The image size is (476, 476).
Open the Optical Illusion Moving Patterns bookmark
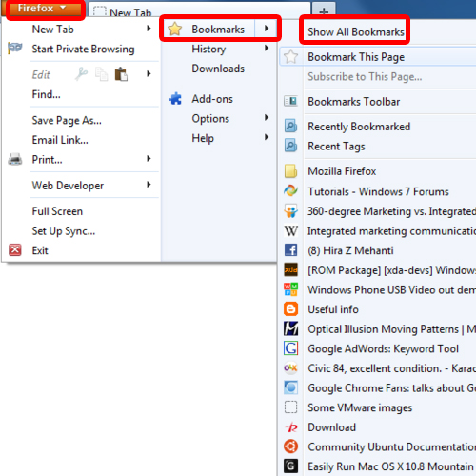coord(391,329)
